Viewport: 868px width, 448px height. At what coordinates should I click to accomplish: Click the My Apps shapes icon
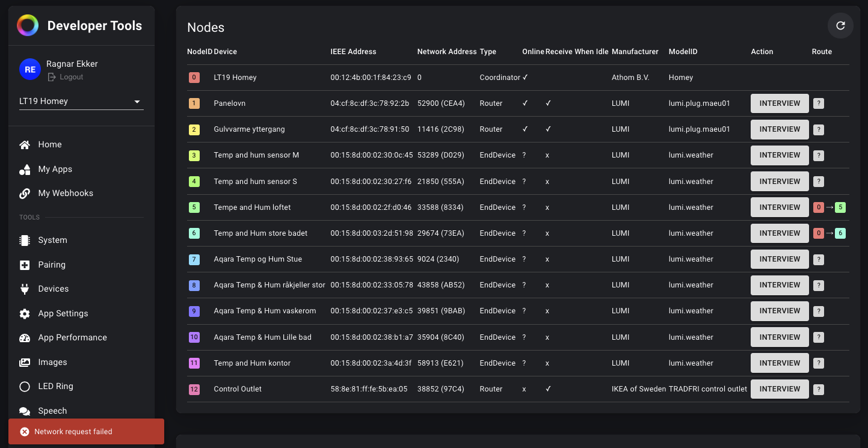click(25, 169)
